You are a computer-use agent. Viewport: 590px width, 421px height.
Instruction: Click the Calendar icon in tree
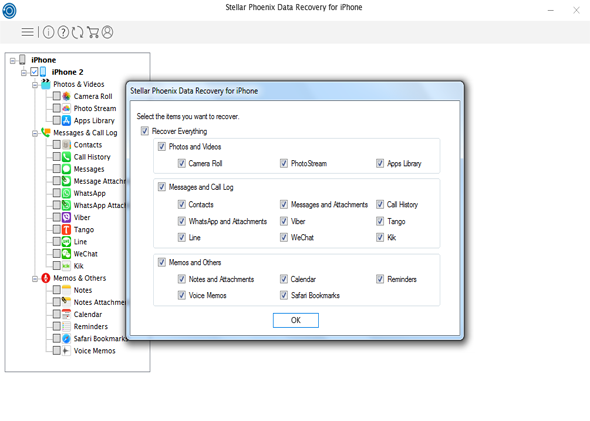[x=66, y=314]
